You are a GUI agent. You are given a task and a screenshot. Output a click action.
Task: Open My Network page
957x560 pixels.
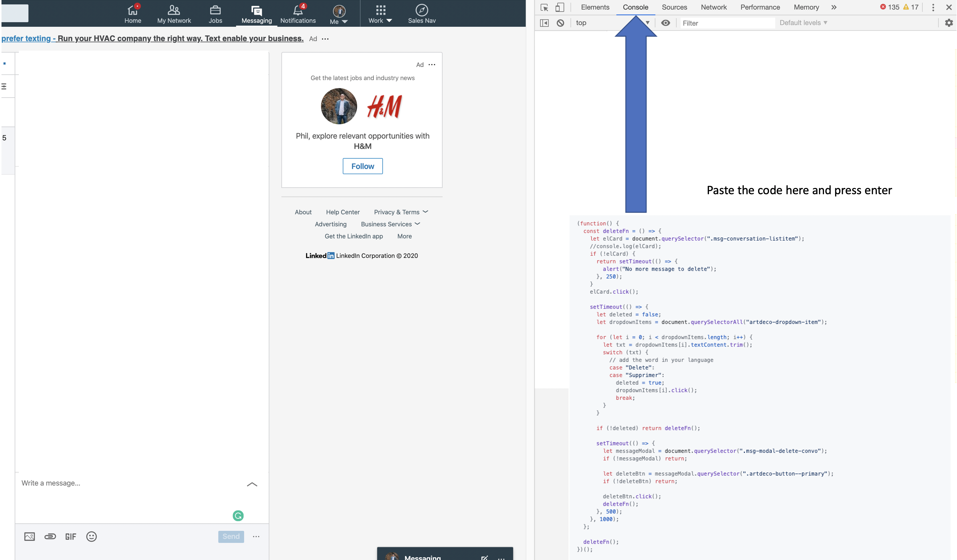[x=174, y=14]
